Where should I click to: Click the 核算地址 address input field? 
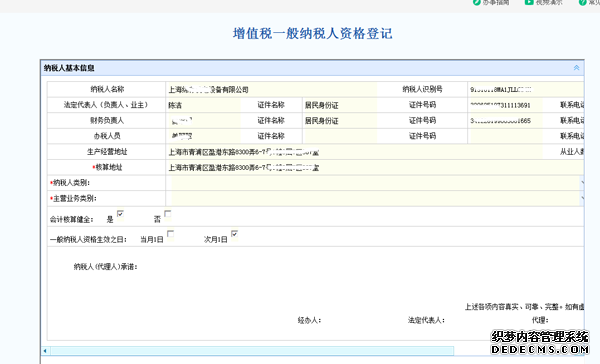point(375,167)
